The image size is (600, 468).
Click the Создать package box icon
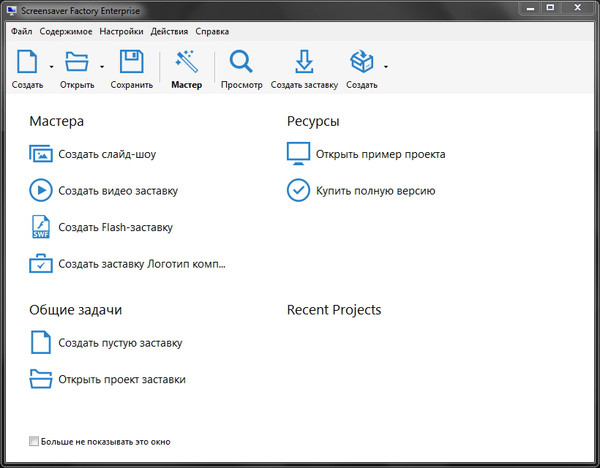[x=362, y=63]
